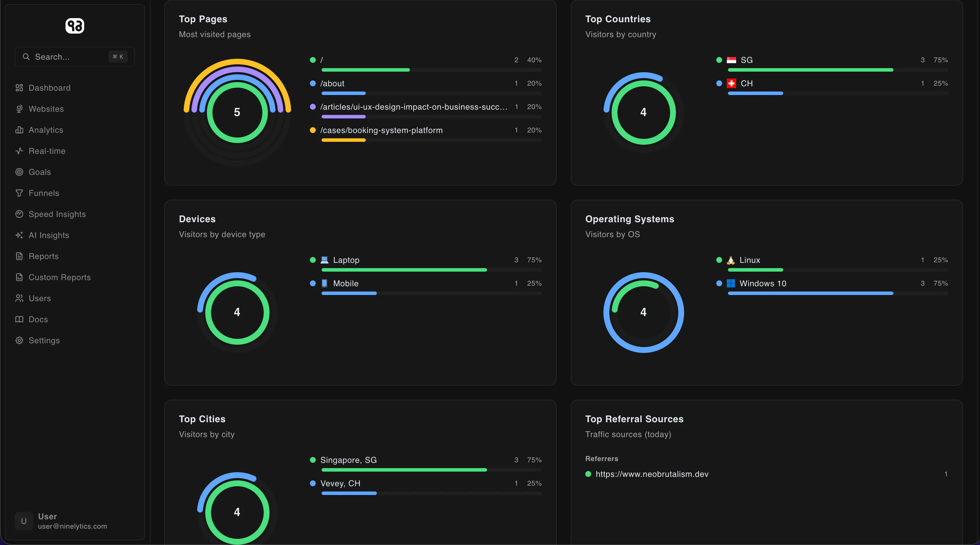Click the Mobile 25% value
This screenshot has height=545, width=980.
(534, 284)
